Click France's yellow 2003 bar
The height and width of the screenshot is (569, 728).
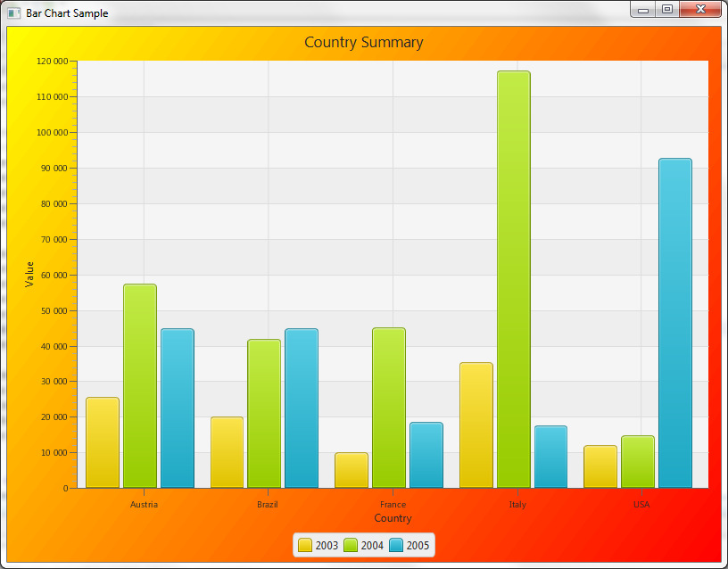click(352, 470)
